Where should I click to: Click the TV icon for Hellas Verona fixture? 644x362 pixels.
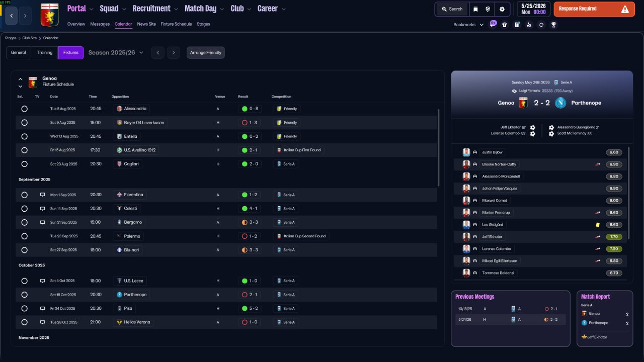pos(43,322)
